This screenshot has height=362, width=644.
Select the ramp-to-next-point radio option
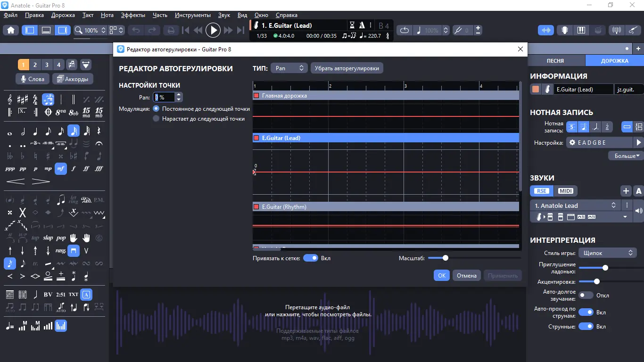click(x=157, y=119)
